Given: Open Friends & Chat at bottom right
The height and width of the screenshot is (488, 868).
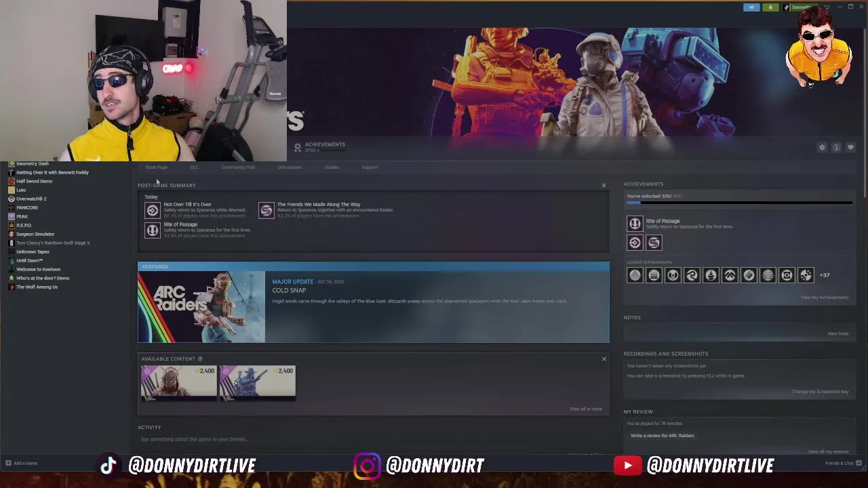Looking at the screenshot, I should (x=843, y=464).
